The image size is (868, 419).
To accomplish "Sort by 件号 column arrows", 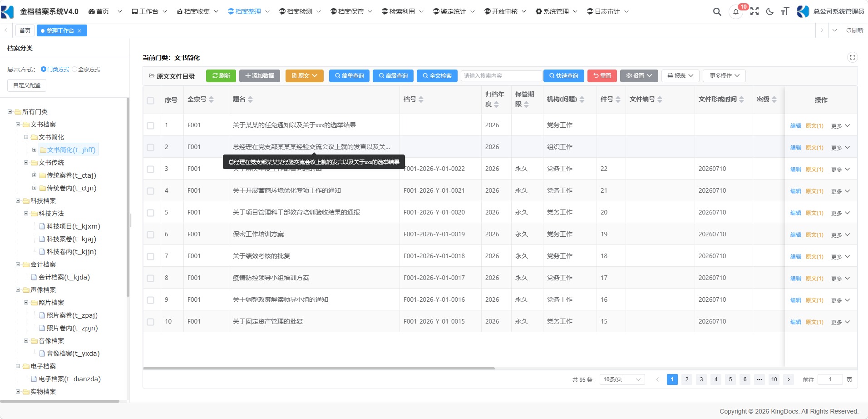I will tap(618, 100).
